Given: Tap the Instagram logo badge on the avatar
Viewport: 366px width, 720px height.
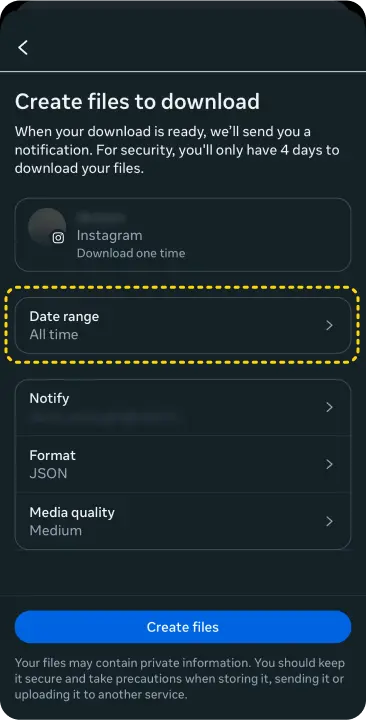Looking at the screenshot, I should coord(58,238).
